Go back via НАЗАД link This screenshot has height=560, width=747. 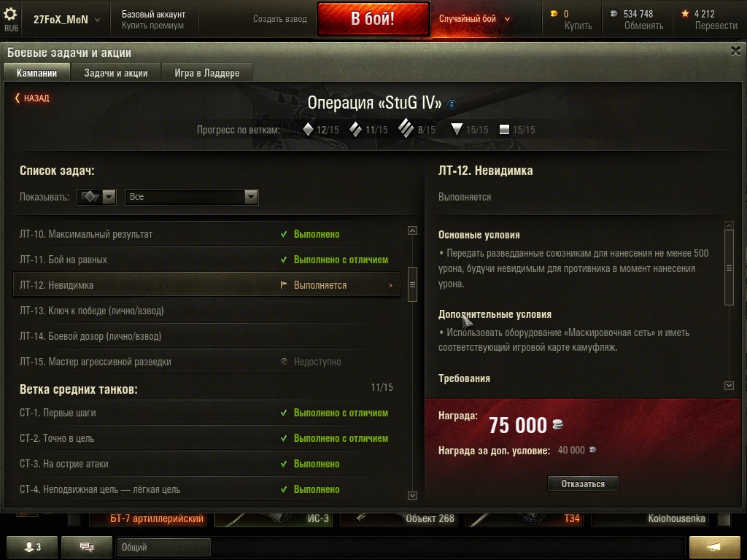32,98
